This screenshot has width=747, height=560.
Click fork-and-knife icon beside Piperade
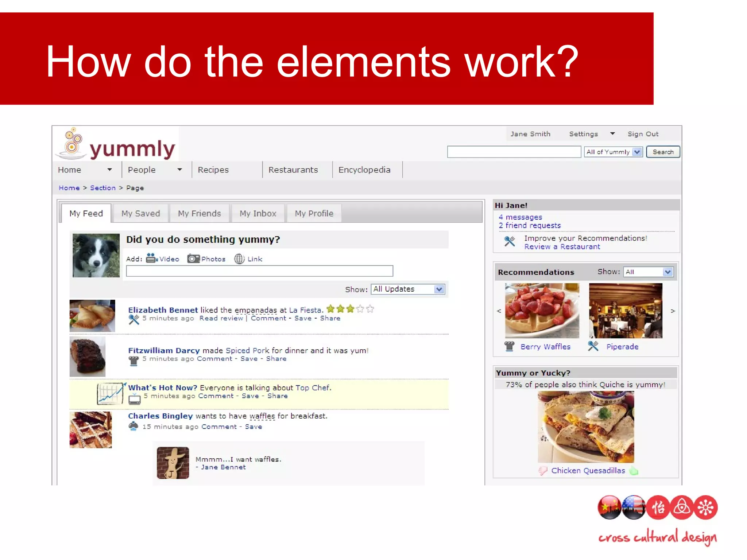tap(593, 346)
